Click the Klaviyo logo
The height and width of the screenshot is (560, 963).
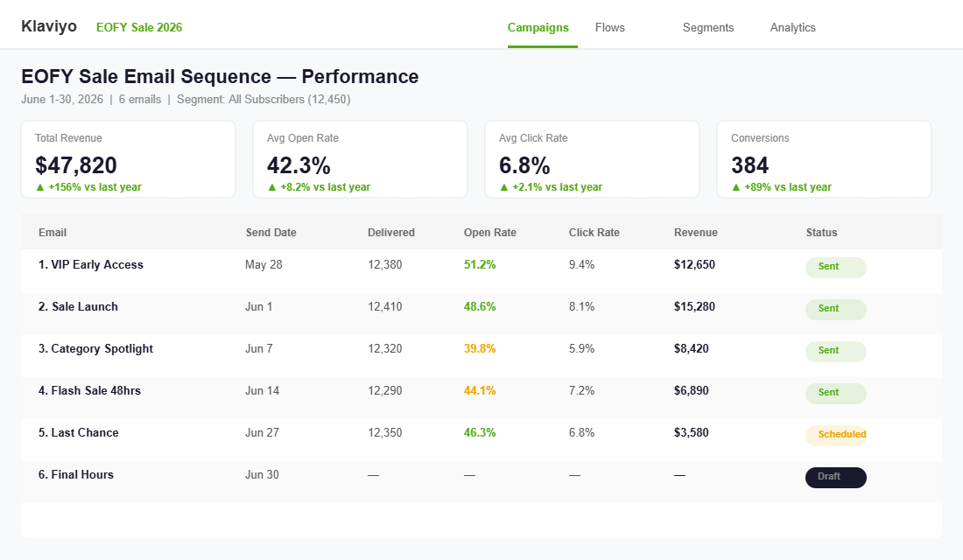click(x=48, y=26)
